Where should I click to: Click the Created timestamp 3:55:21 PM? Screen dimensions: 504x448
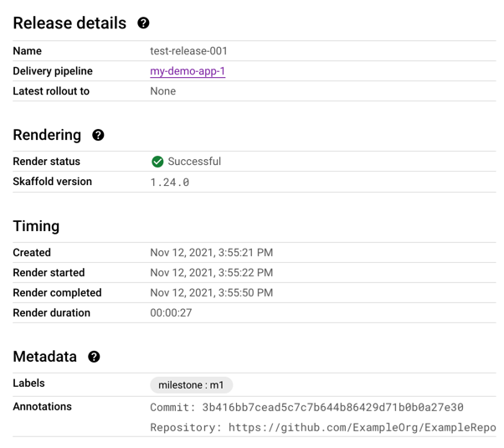211,253
